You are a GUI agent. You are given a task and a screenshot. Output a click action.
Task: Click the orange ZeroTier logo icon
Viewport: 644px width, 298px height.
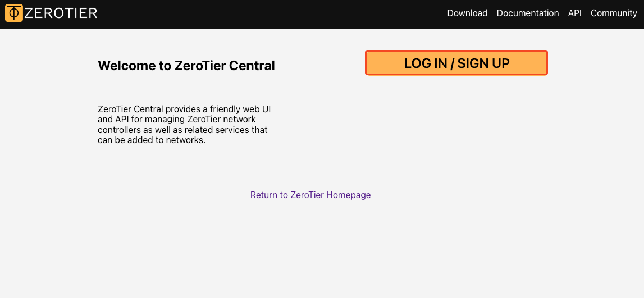(13, 13)
